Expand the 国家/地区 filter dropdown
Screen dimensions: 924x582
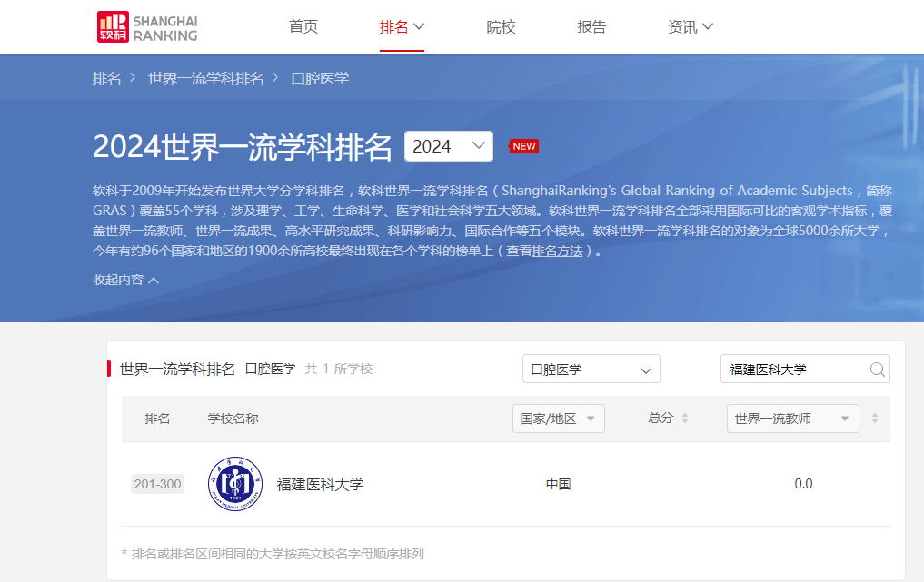[x=558, y=419]
